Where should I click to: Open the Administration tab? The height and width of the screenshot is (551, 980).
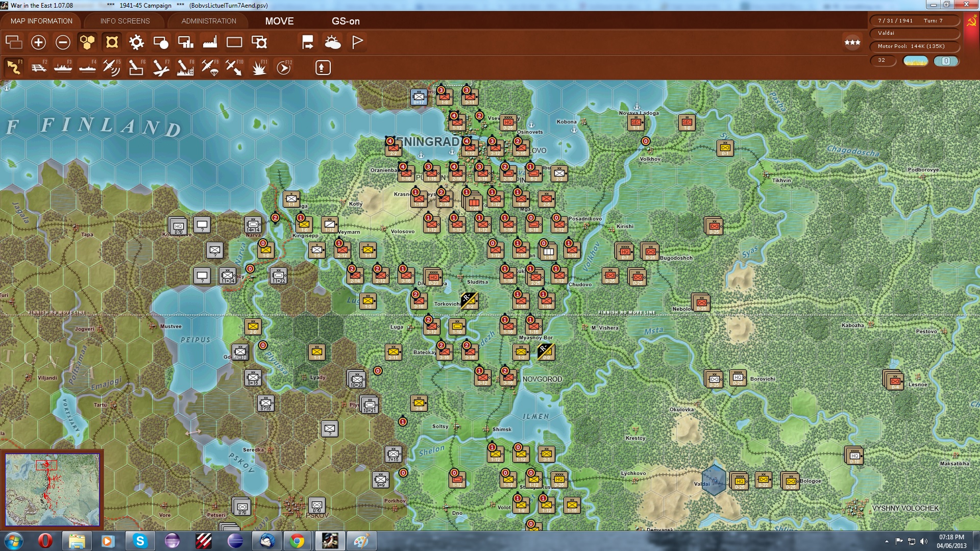click(x=209, y=21)
